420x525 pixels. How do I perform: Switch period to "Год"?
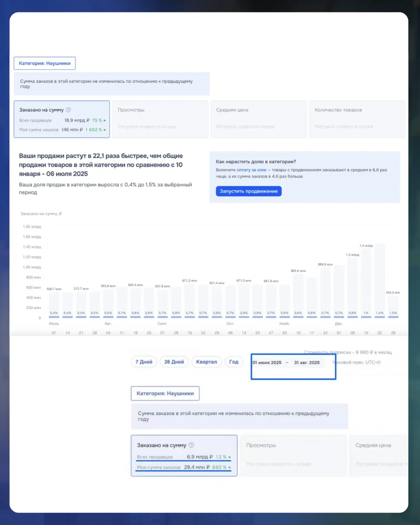[234, 362]
